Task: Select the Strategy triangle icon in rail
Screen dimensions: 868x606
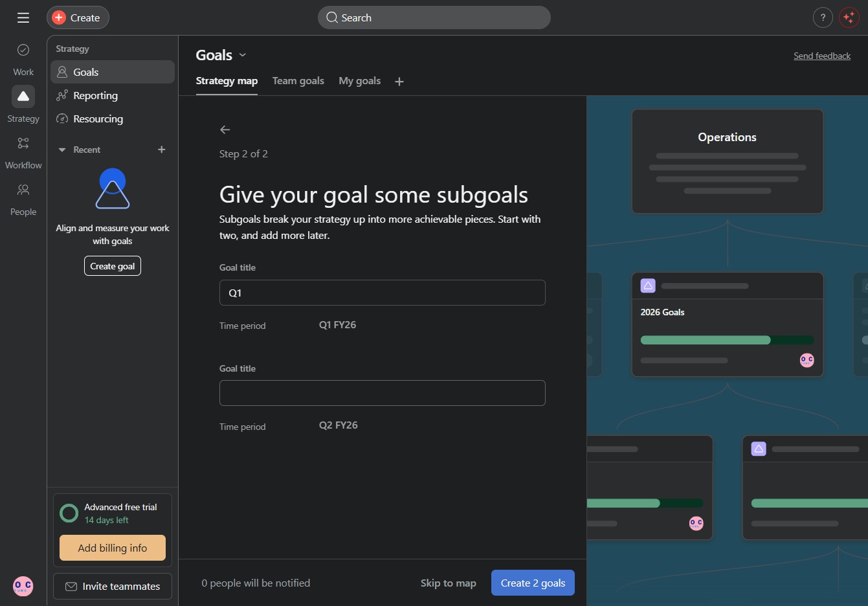Action: pos(23,96)
